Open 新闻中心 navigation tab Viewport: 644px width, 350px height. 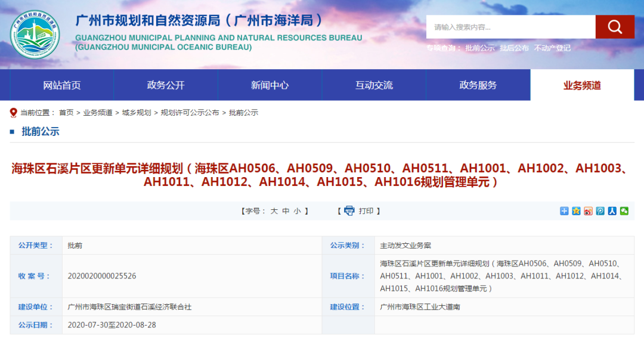click(x=270, y=85)
